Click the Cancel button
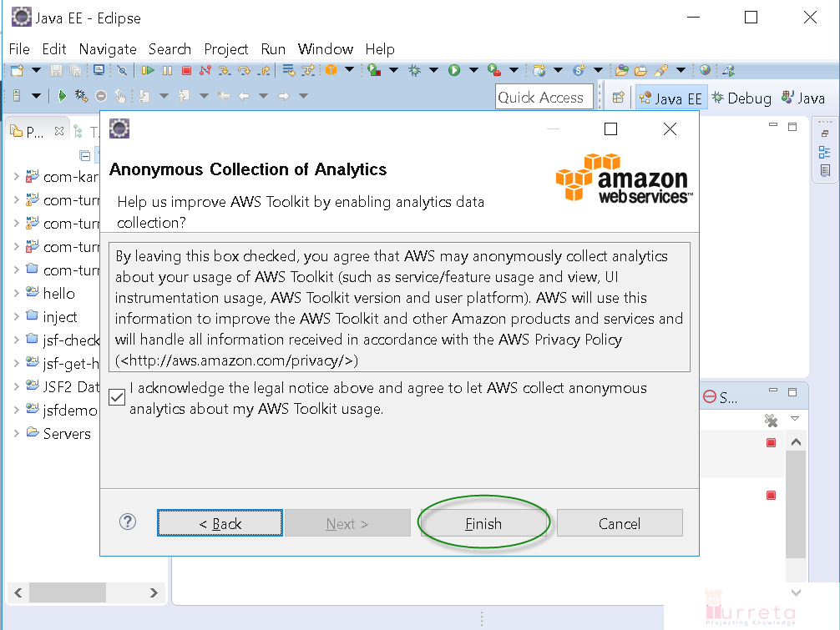The height and width of the screenshot is (630, 840). (620, 523)
